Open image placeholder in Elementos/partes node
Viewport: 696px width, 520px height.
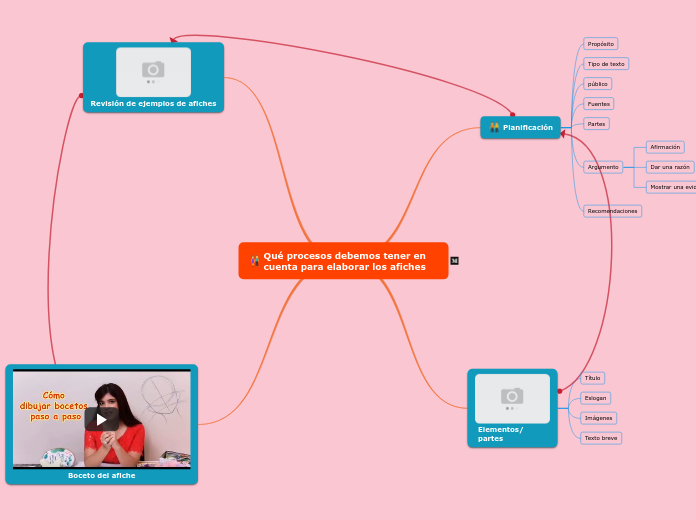[512, 398]
